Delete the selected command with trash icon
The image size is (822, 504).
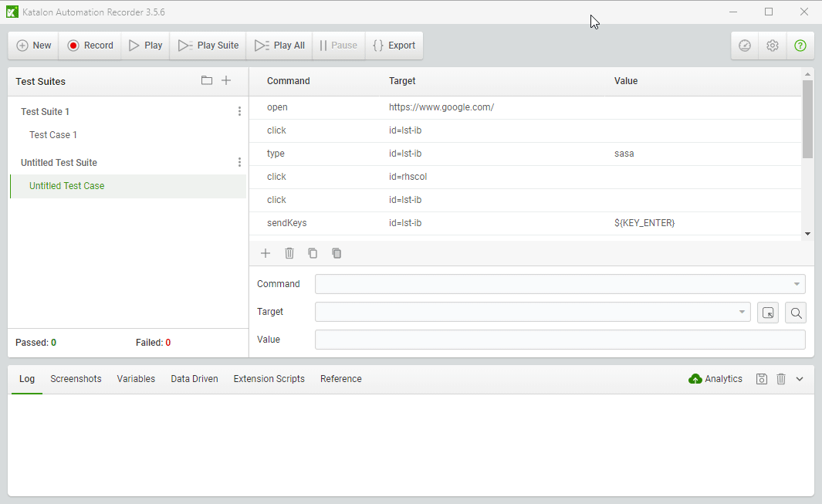tap(289, 253)
